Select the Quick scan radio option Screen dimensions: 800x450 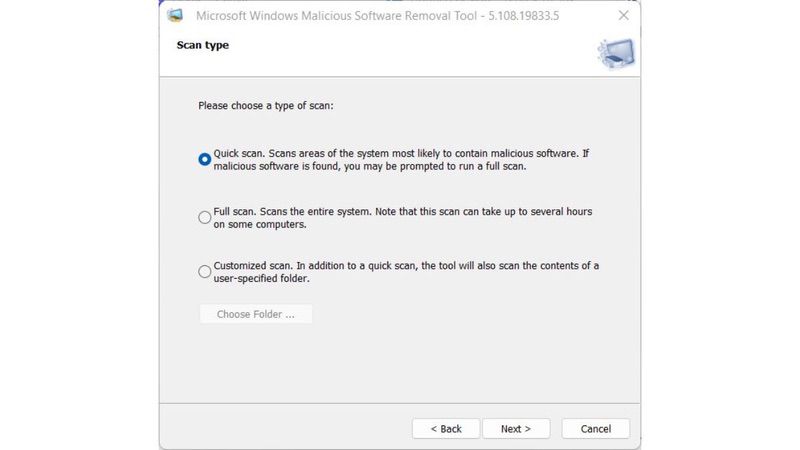(x=205, y=159)
